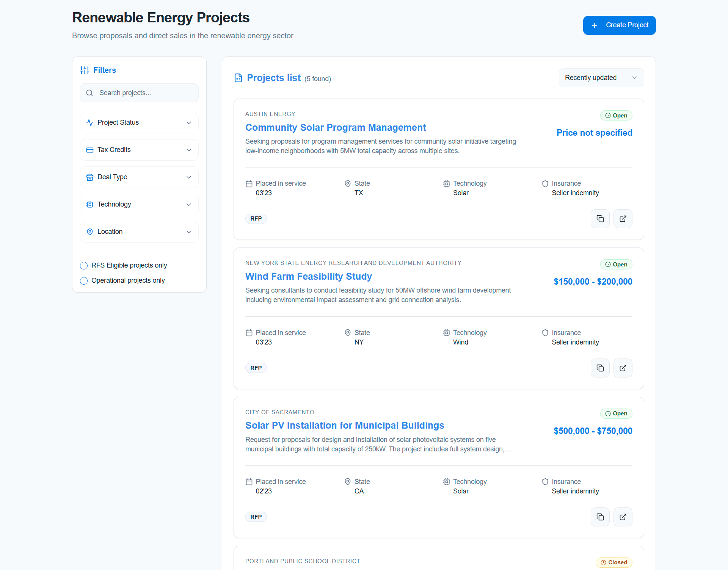
Task: Open the Recently updated sort dropdown
Action: 601,78
